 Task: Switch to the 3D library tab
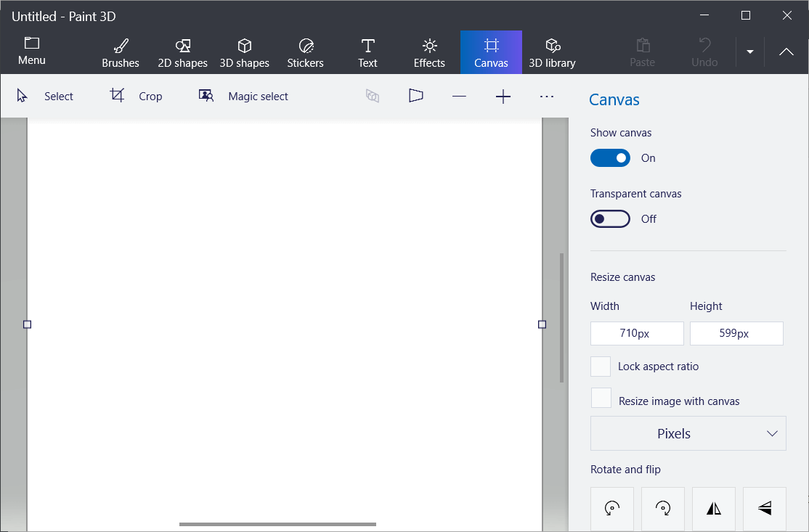[552, 52]
